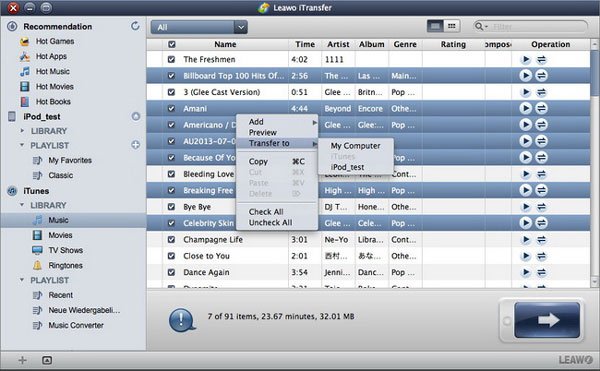The height and width of the screenshot is (371, 600).
Task: Switch to grid view mode
Action: [452, 26]
